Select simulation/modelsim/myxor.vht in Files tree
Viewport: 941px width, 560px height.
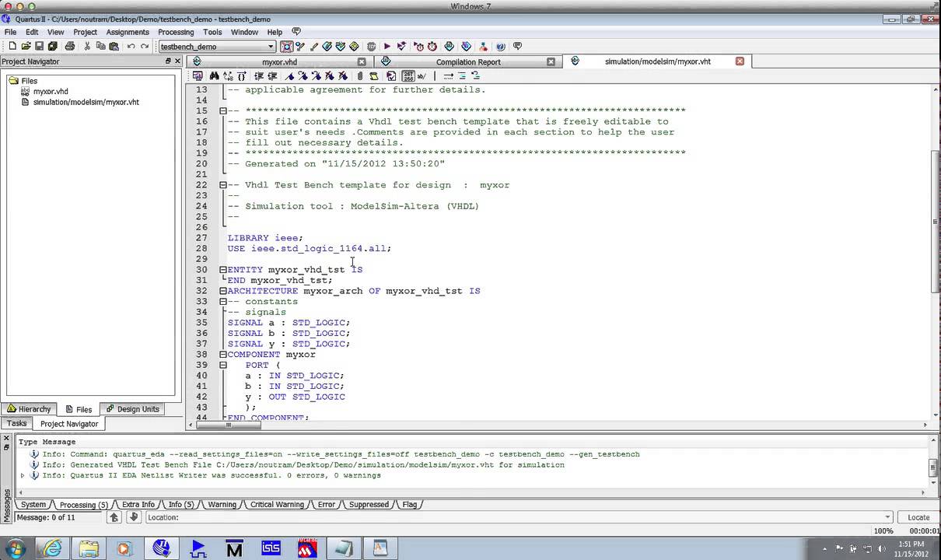coord(86,102)
